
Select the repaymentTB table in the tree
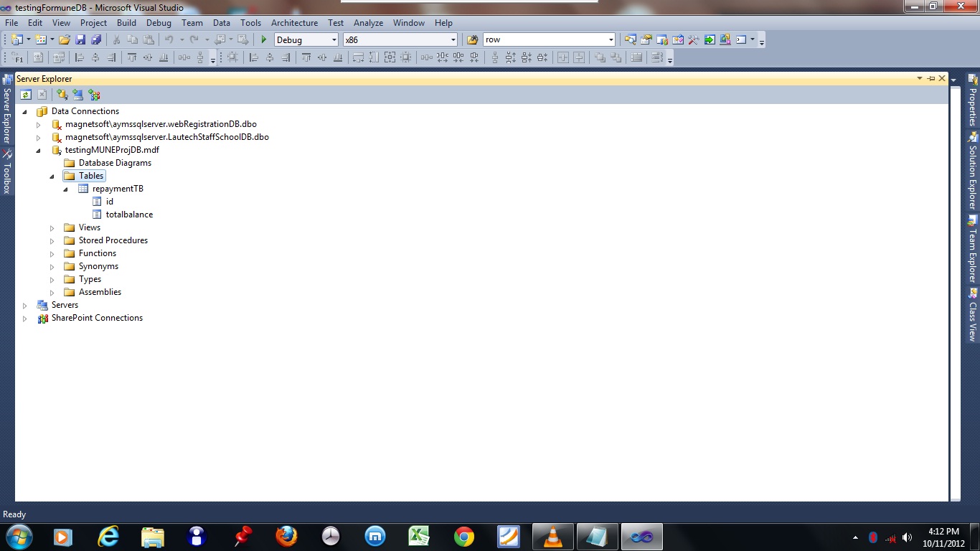tap(118, 189)
